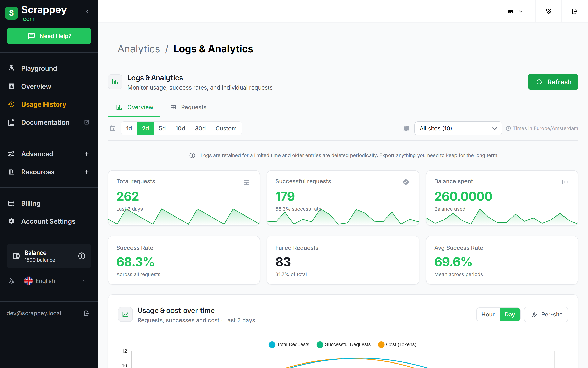Click the wallet icon in Balance spent card
Image resolution: width=588 pixels, height=368 pixels.
point(565,182)
